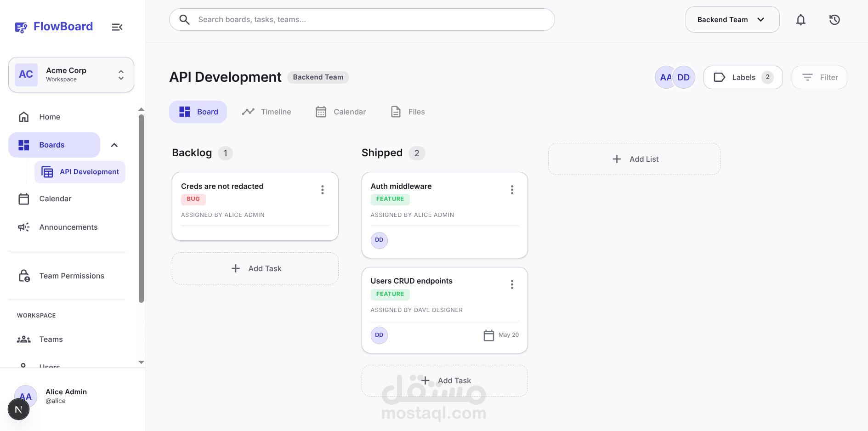This screenshot has width=868, height=431.
Task: Open the Backend Team dropdown
Action: tap(732, 20)
